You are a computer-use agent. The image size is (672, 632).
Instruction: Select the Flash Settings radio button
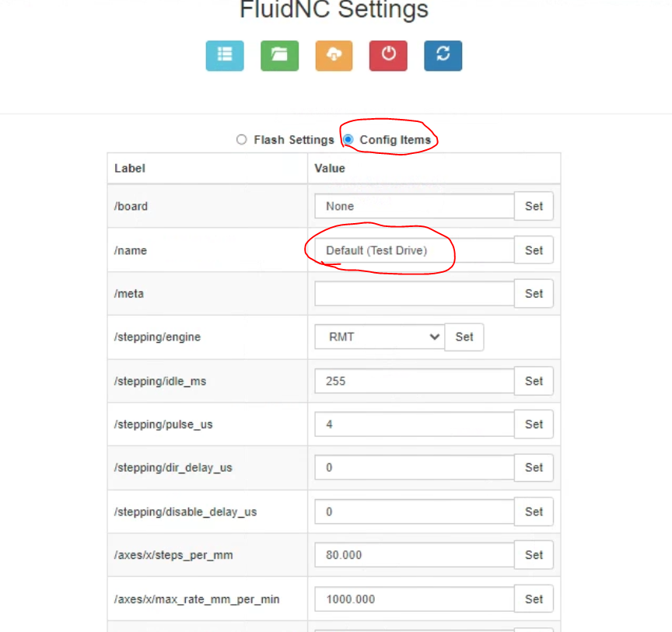242,140
